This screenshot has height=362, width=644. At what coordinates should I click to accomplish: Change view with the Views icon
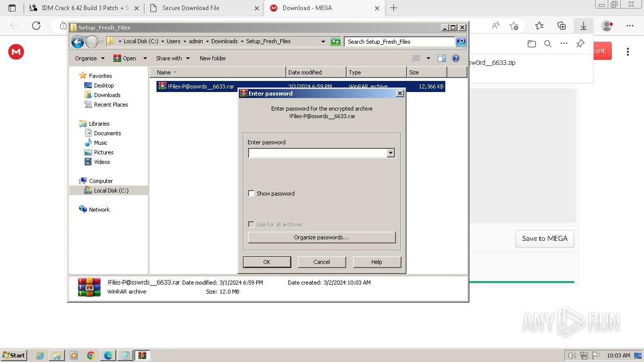point(416,58)
